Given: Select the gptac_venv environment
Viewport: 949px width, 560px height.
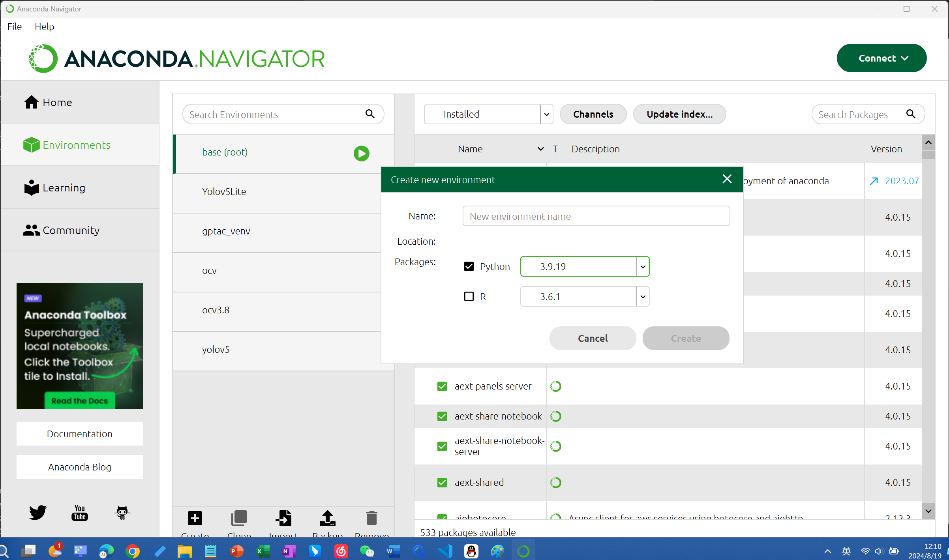Looking at the screenshot, I should pyautogui.click(x=277, y=233).
